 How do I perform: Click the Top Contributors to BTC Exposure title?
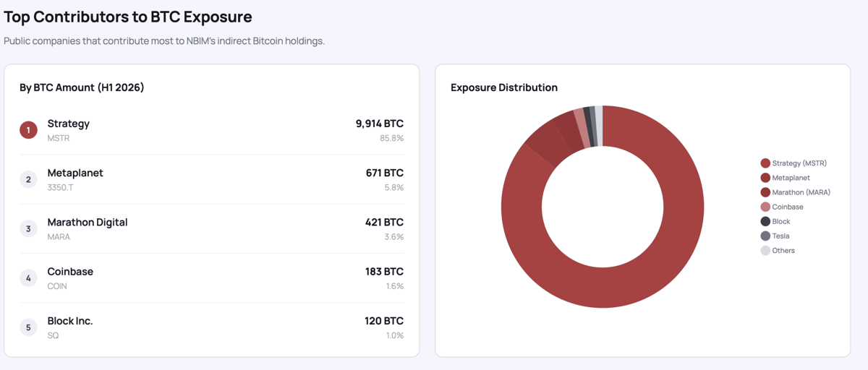[x=128, y=17]
